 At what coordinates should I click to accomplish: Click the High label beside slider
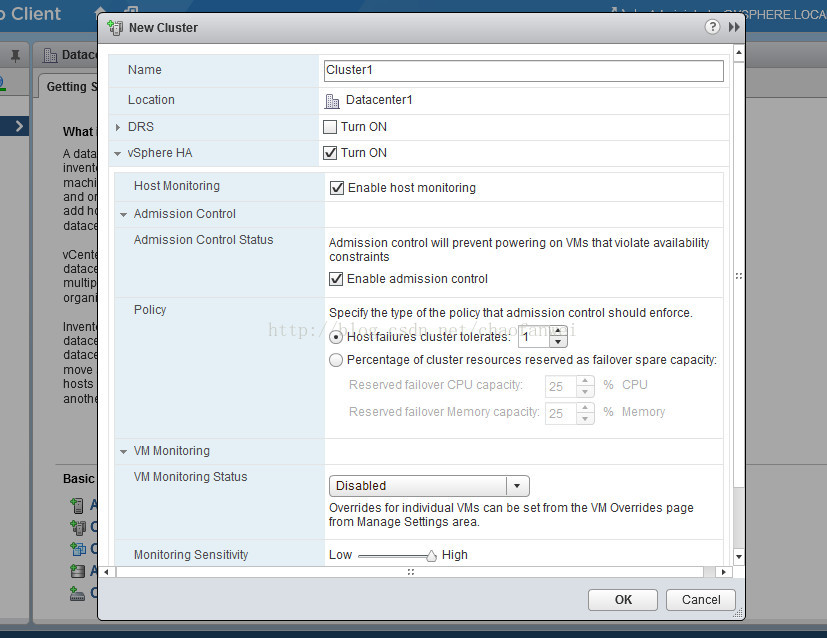455,555
